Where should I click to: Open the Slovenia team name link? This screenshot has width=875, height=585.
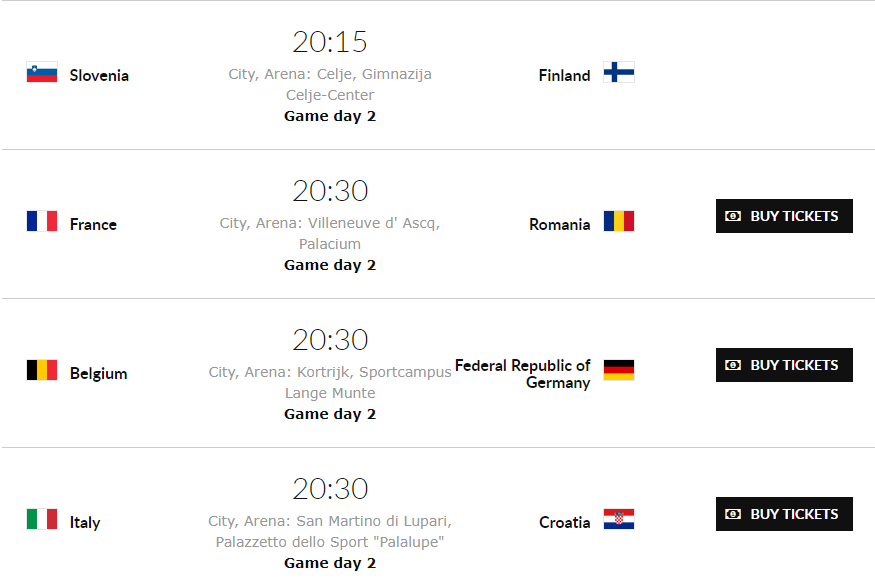coord(99,75)
